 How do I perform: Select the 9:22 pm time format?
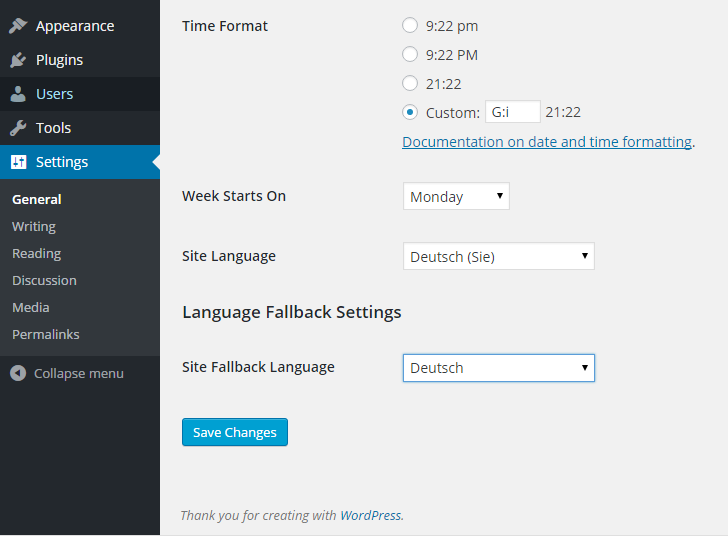[410, 25]
